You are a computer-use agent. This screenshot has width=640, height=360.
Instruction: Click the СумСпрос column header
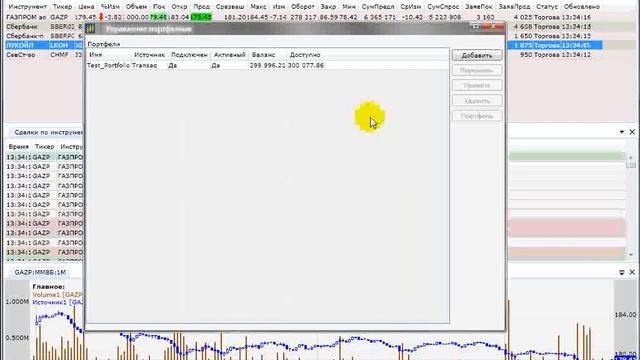(443, 7)
